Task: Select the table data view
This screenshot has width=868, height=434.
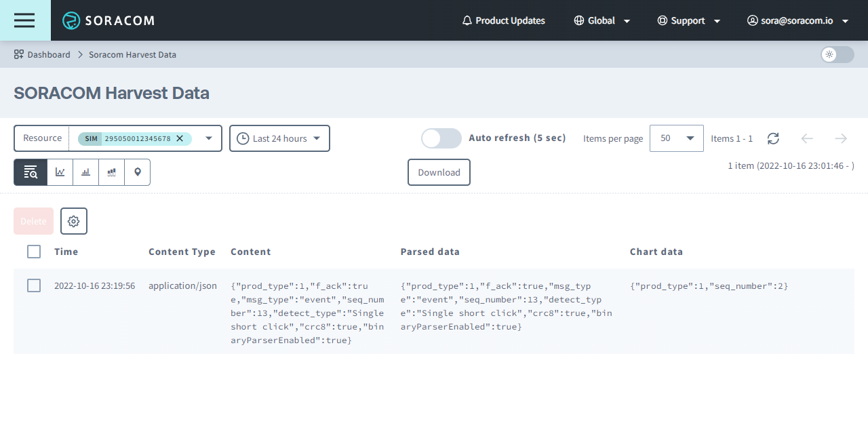Action: point(30,172)
